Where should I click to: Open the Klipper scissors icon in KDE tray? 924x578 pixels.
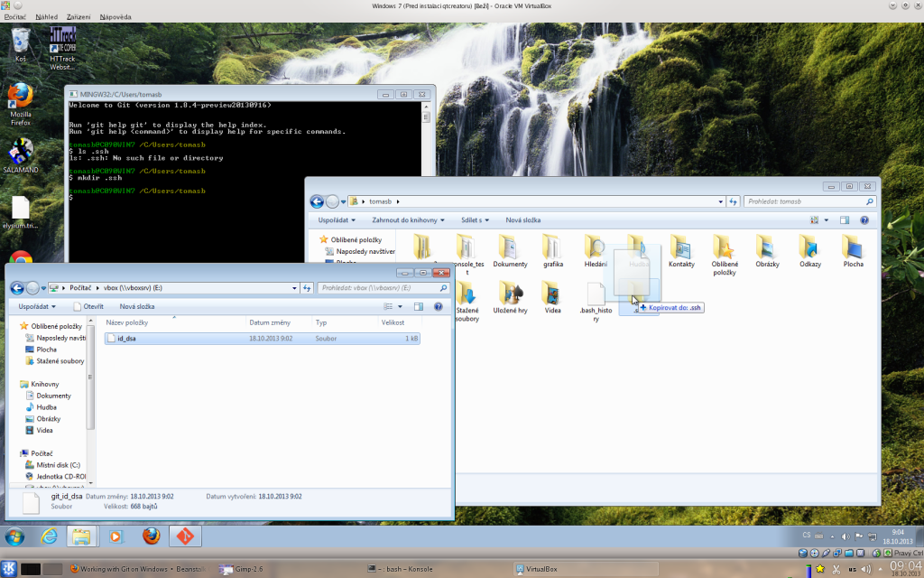[x=836, y=569]
